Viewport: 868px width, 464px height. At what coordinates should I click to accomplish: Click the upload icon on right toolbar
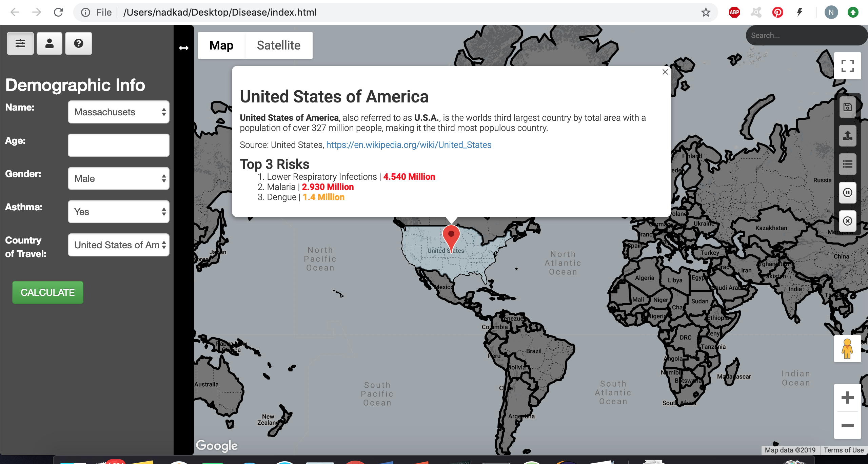847,136
